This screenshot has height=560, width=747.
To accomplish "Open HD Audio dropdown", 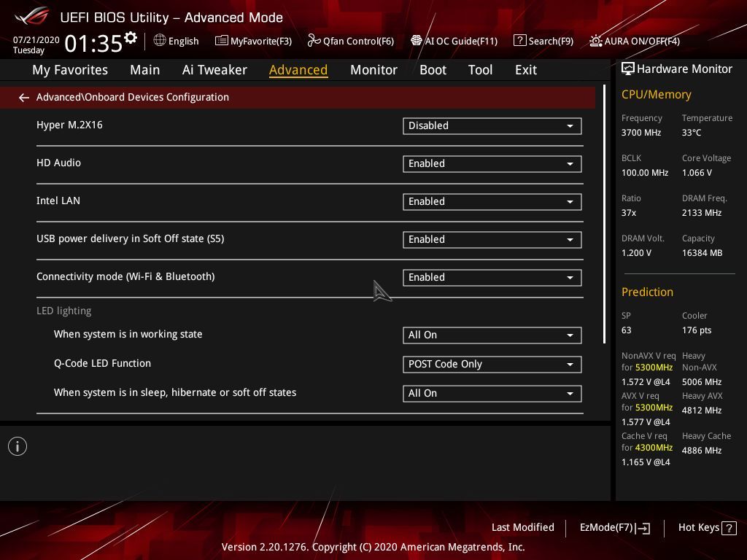I will (492, 164).
